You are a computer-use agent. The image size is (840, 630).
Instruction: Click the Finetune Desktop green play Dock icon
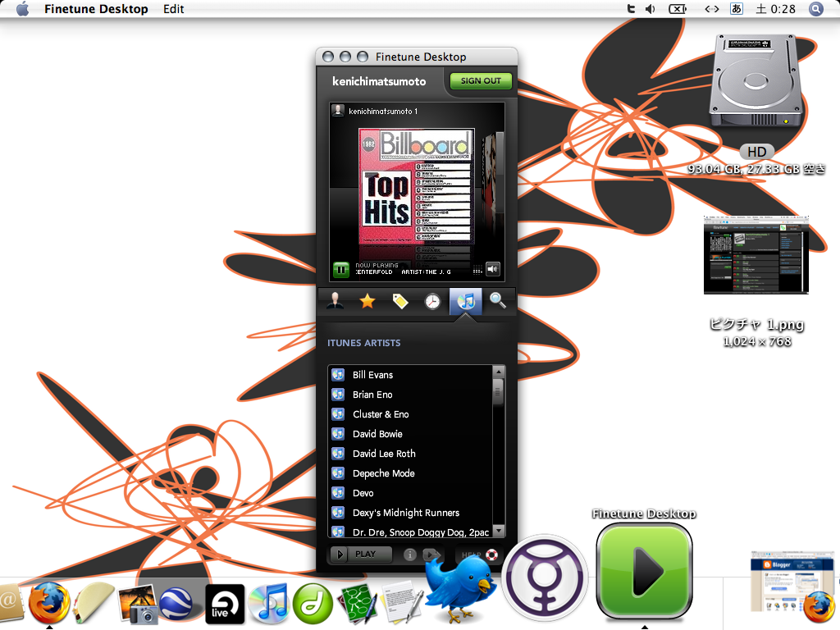pos(645,571)
